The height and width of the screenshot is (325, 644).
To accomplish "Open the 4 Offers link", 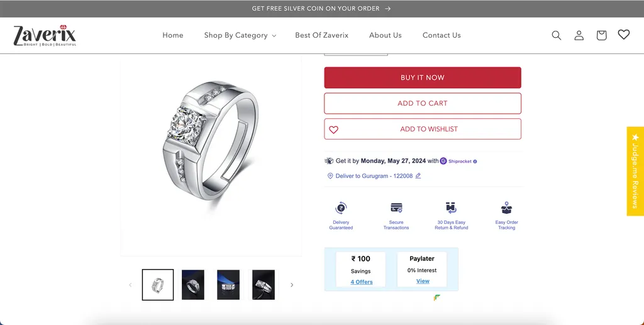I will point(362,282).
